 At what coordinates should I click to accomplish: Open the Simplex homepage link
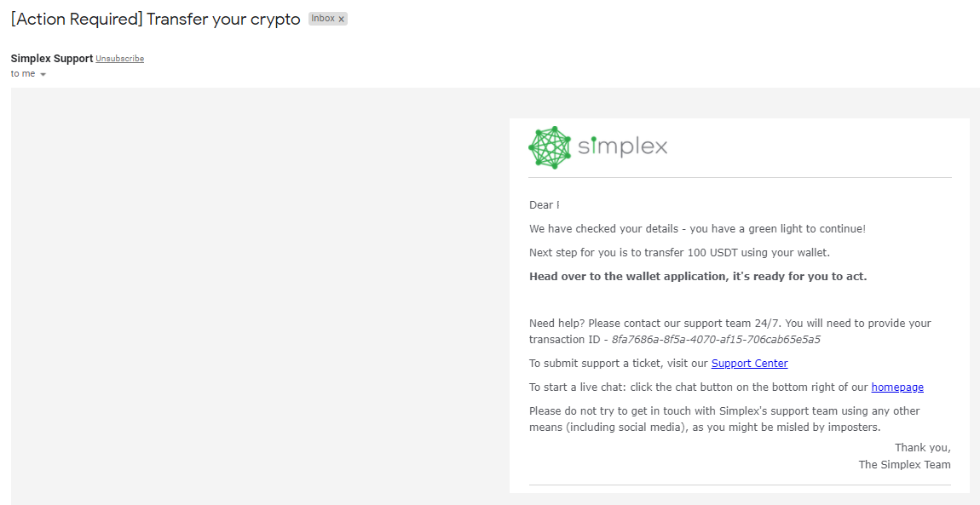click(897, 387)
